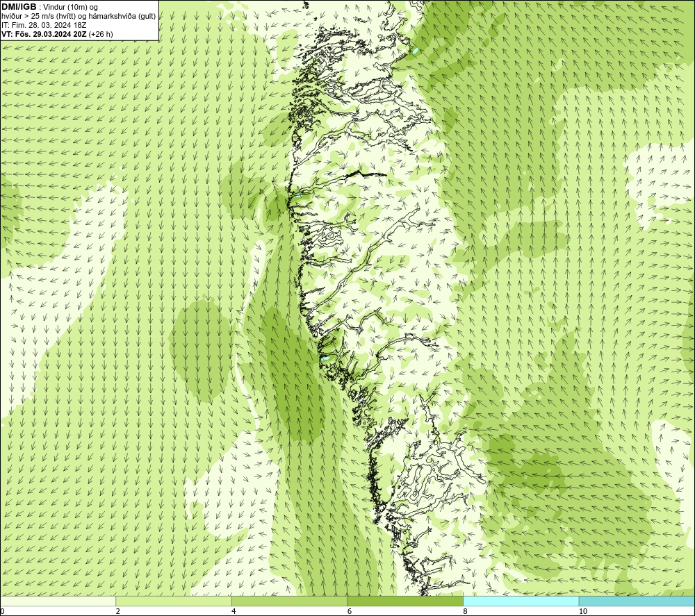Click the 6–8 m/s dark green swatch
The image size is (695, 616).
pyautogui.click(x=405, y=601)
